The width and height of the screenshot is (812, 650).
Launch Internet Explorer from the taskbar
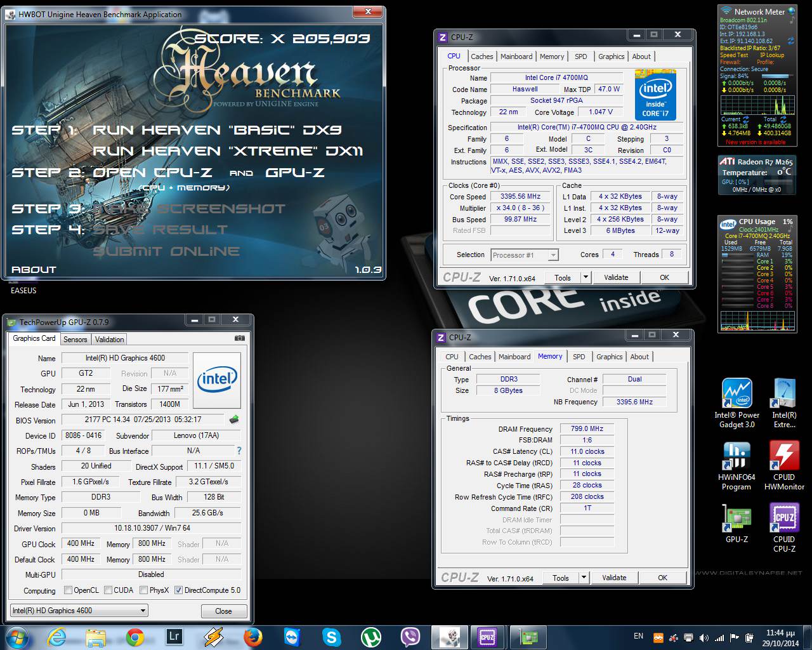tap(57, 637)
